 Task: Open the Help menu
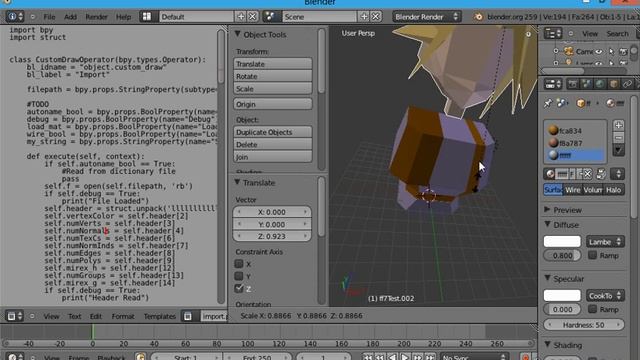[x=124, y=17]
